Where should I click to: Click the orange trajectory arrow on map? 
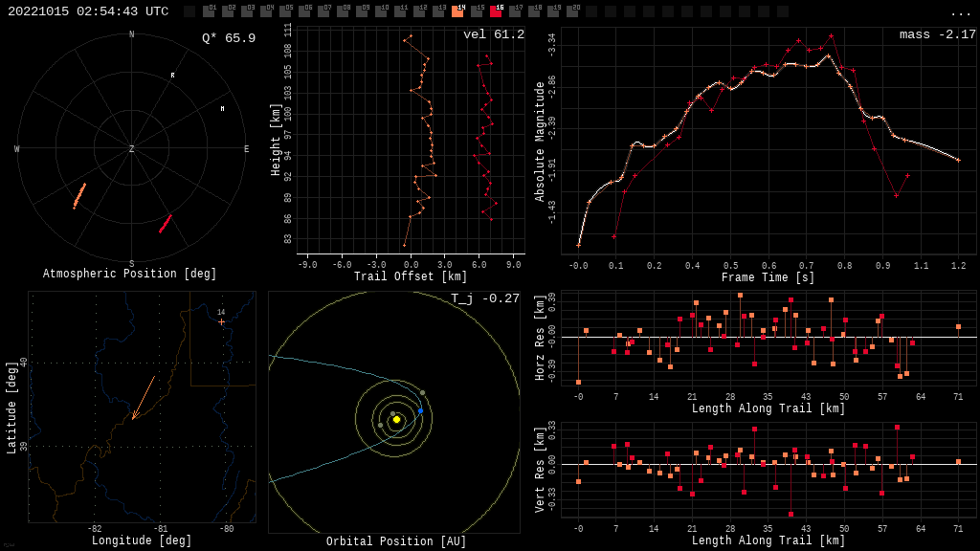point(144,398)
